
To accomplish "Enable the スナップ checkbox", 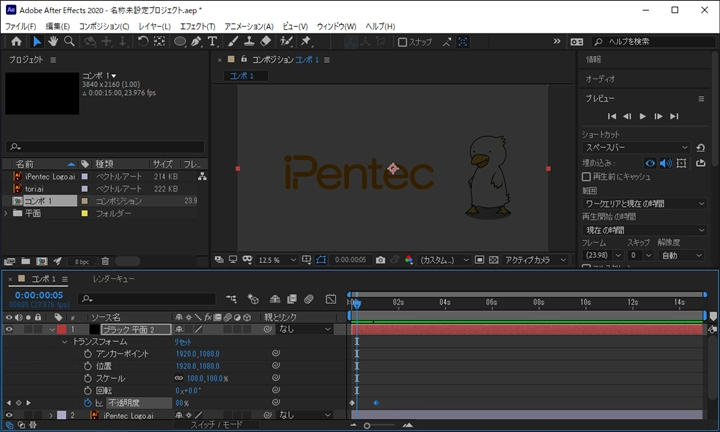I will coord(402,42).
